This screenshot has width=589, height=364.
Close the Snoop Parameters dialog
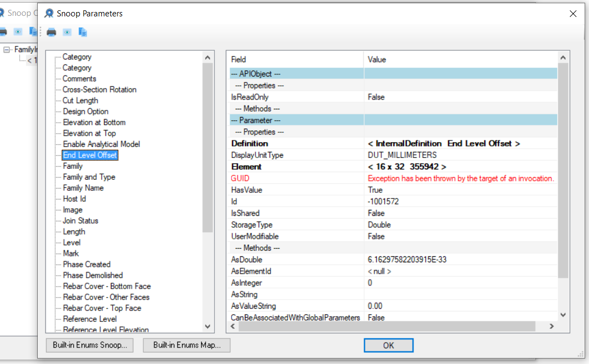tap(573, 14)
